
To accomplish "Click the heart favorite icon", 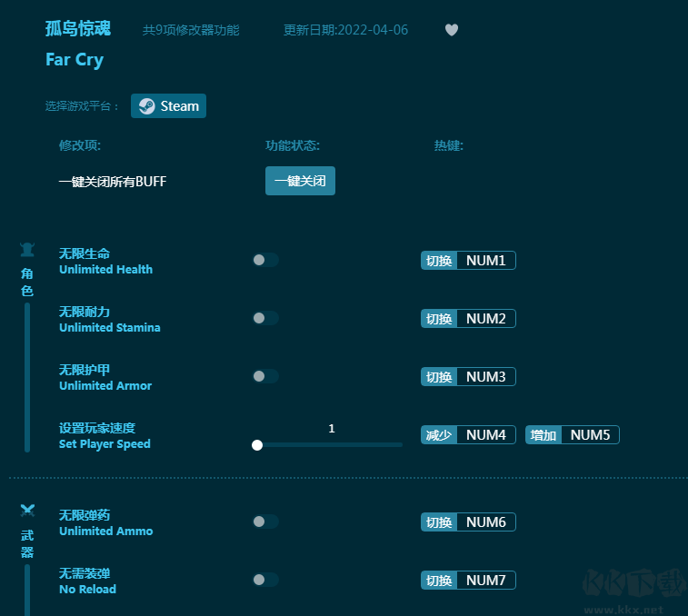I will tap(452, 30).
